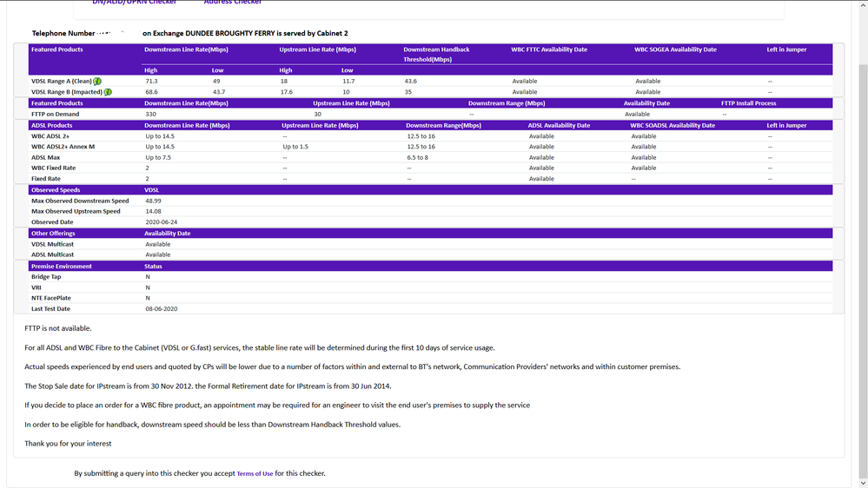This screenshot has width=868, height=488.
Task: Open the Terms of Use link
Action: pos(255,473)
